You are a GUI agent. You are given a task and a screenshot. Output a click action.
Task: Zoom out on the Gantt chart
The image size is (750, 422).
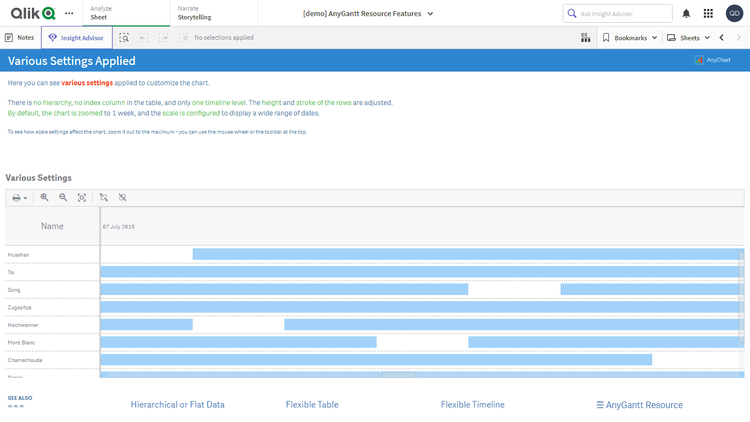(63, 198)
